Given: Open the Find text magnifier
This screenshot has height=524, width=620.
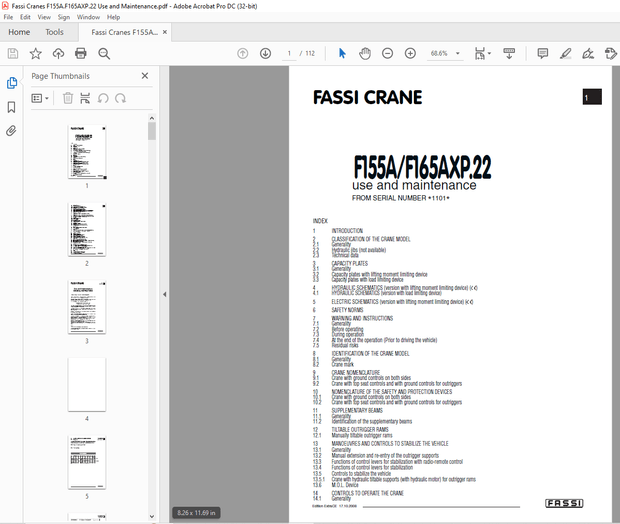Looking at the screenshot, I should [104, 53].
